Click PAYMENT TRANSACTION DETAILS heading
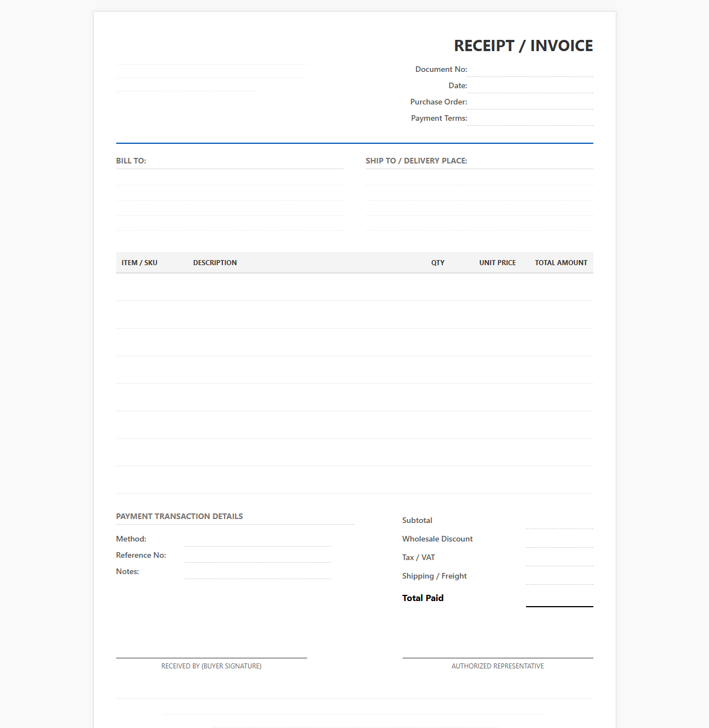Viewport: 709px width, 728px height. point(180,516)
